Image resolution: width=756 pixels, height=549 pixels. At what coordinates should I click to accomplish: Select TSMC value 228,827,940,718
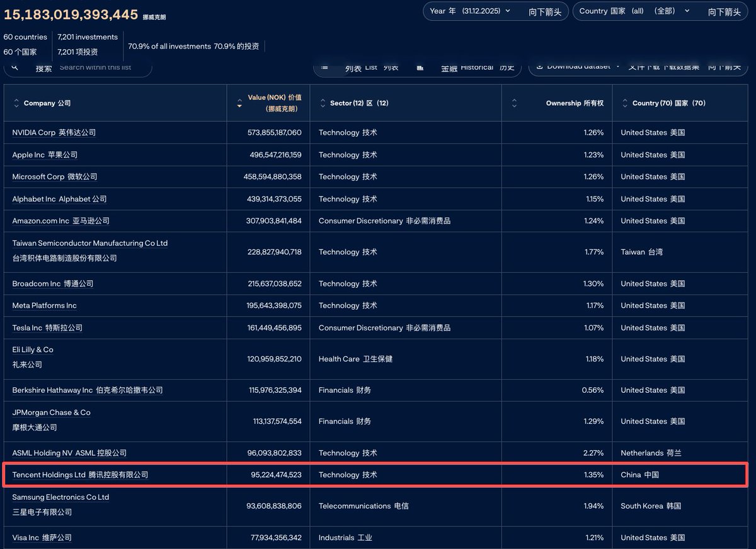coord(275,252)
